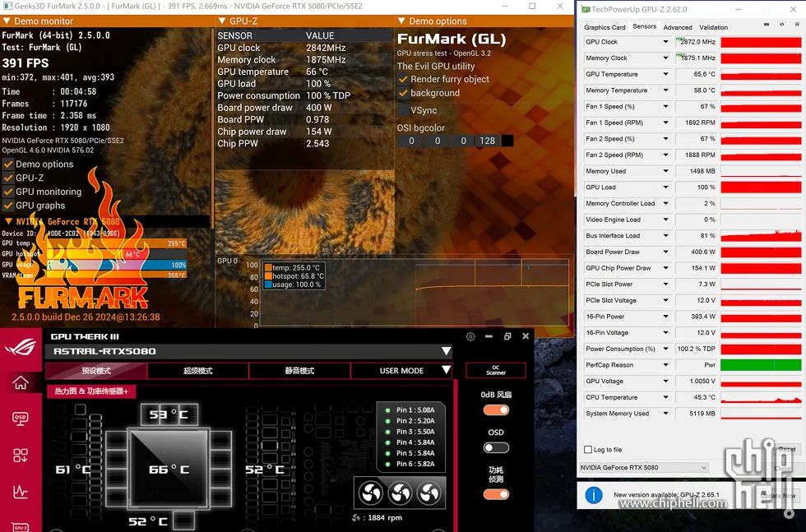Open the NVIDIA GeForce RTX 5080 combo box
Viewport: 806px width, 532px height.
click(643, 468)
